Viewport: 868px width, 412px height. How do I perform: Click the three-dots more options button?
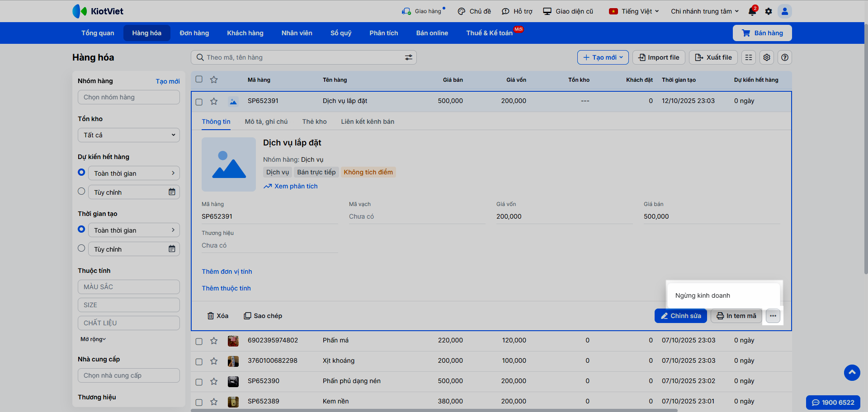[773, 316]
